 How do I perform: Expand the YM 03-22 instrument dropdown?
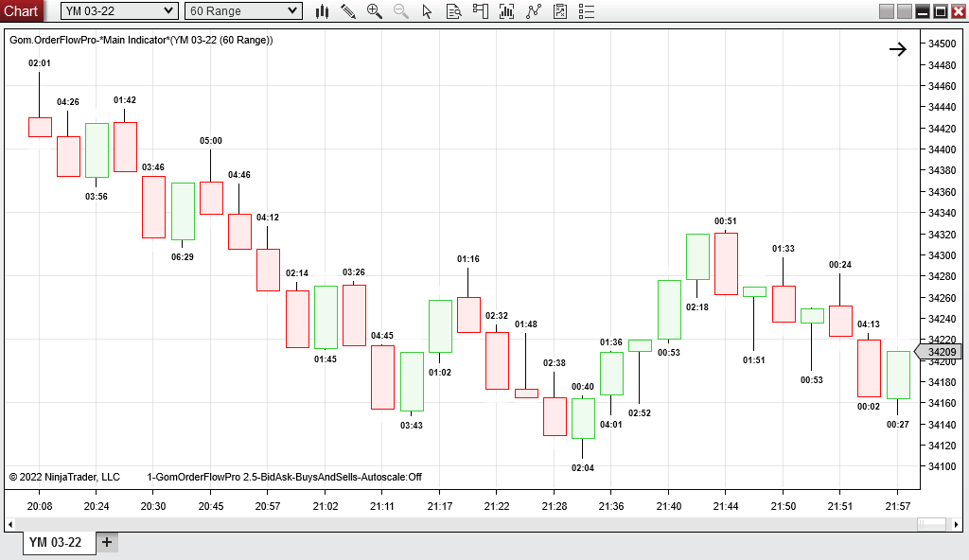(x=119, y=11)
